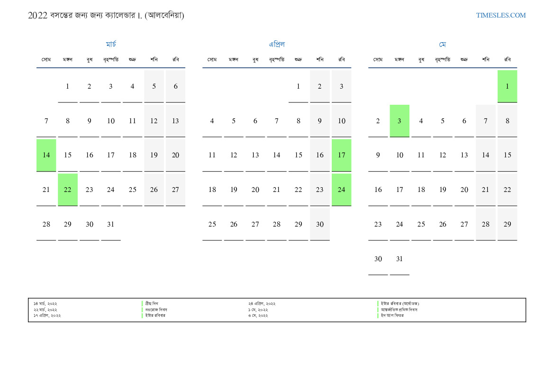Click the ইদ আল ফিতর legend label
Image resolution: width=554 pixels, height=392 pixels.
click(392, 316)
